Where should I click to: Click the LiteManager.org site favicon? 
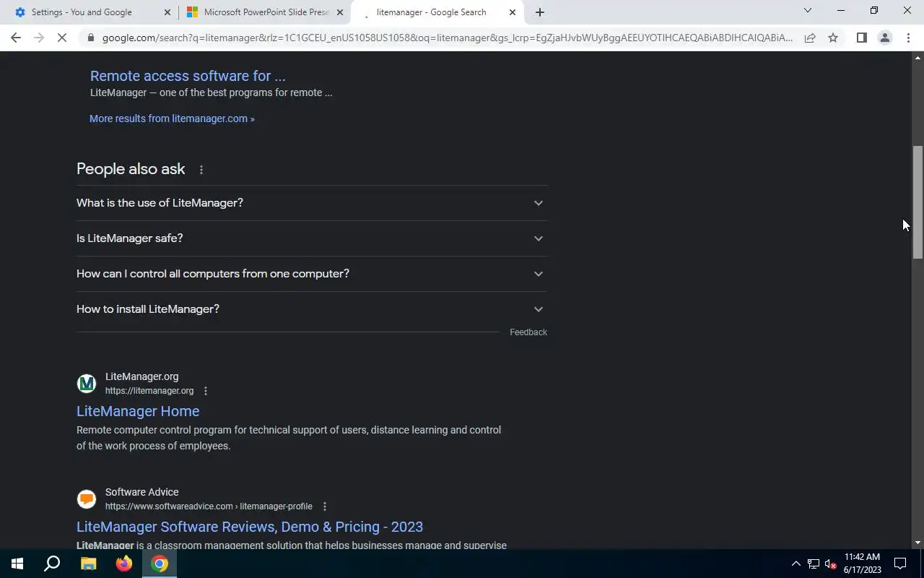(87, 384)
